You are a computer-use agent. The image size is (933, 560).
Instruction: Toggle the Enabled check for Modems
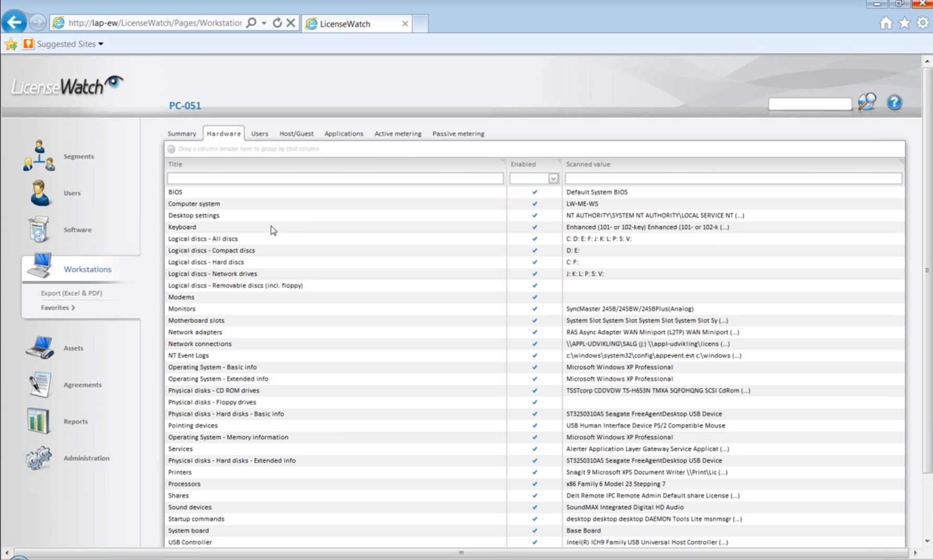[534, 297]
